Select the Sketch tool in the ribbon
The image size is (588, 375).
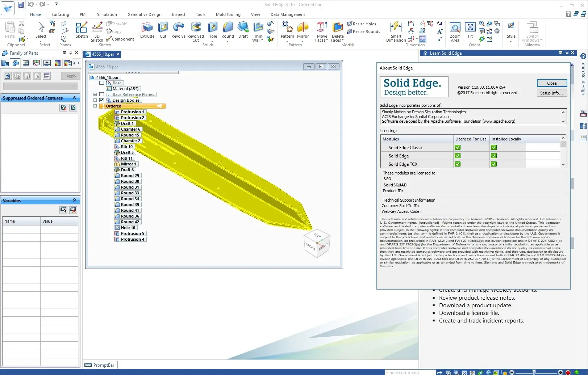click(x=82, y=30)
